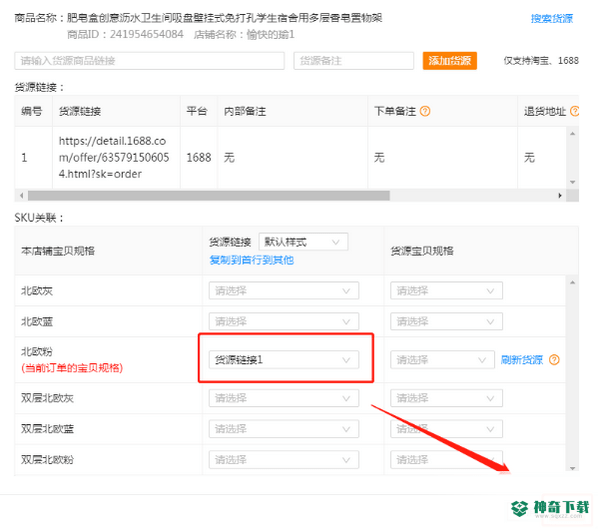The image size is (600, 530).
Task: Click the help icon next to 下单备注
Action: coord(425,111)
